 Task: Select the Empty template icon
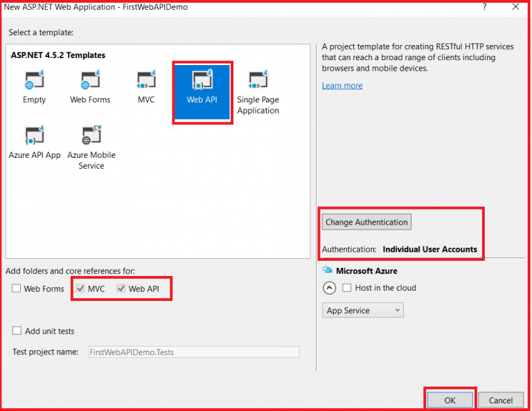(34, 80)
